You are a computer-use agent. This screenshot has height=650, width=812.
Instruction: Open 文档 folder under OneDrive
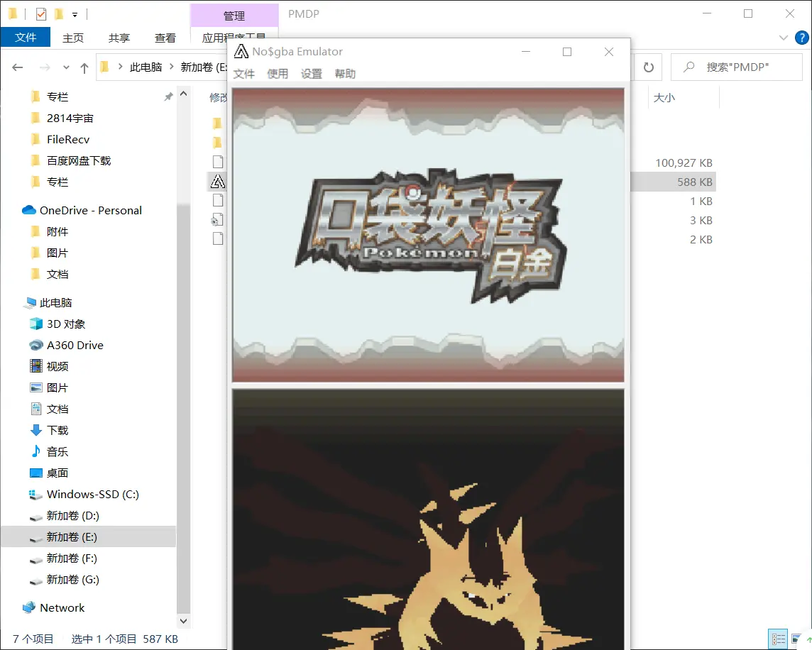[x=57, y=274]
